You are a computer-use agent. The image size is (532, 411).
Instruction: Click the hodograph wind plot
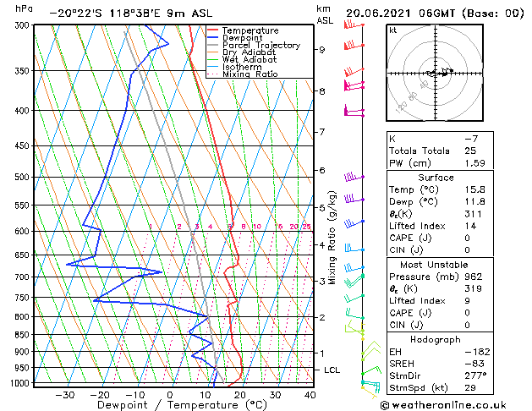[x=435, y=73]
